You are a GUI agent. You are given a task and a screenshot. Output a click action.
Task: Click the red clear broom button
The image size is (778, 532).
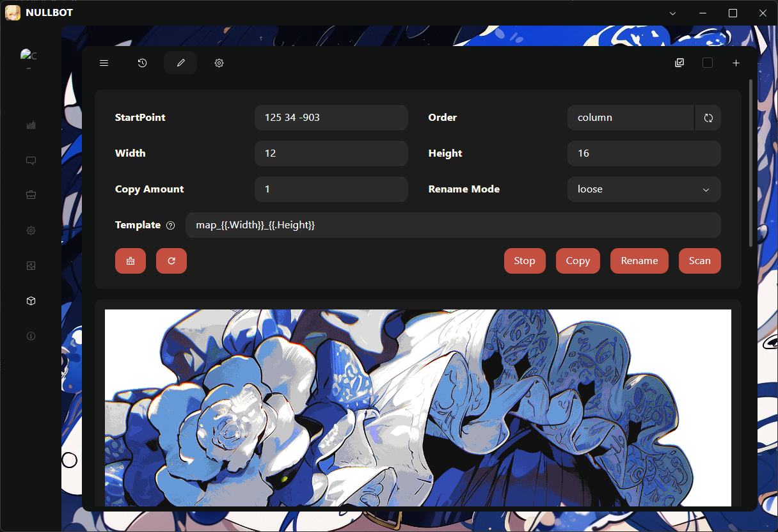(131, 261)
